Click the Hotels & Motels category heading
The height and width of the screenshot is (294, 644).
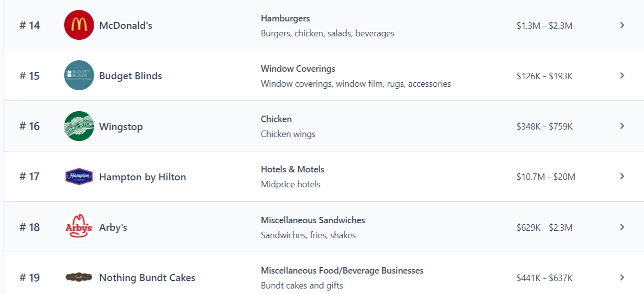(293, 169)
